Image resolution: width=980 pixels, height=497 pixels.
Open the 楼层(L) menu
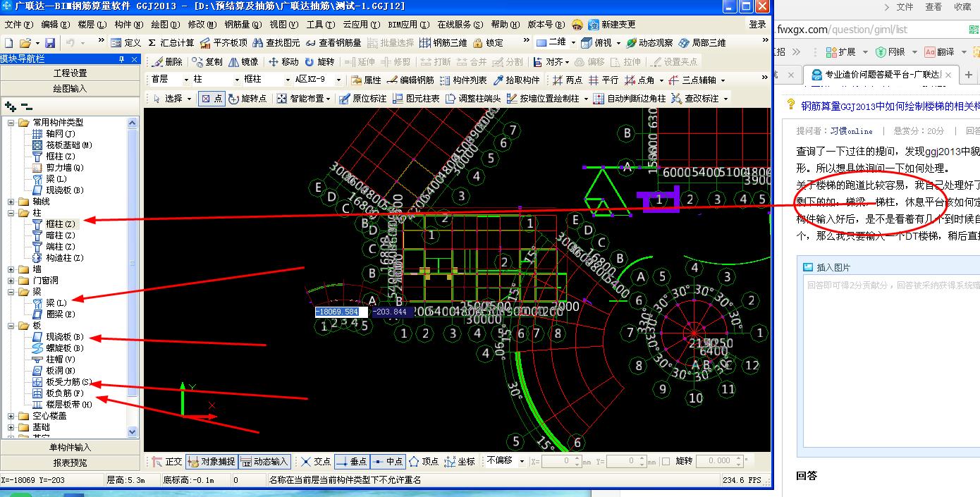(92, 25)
